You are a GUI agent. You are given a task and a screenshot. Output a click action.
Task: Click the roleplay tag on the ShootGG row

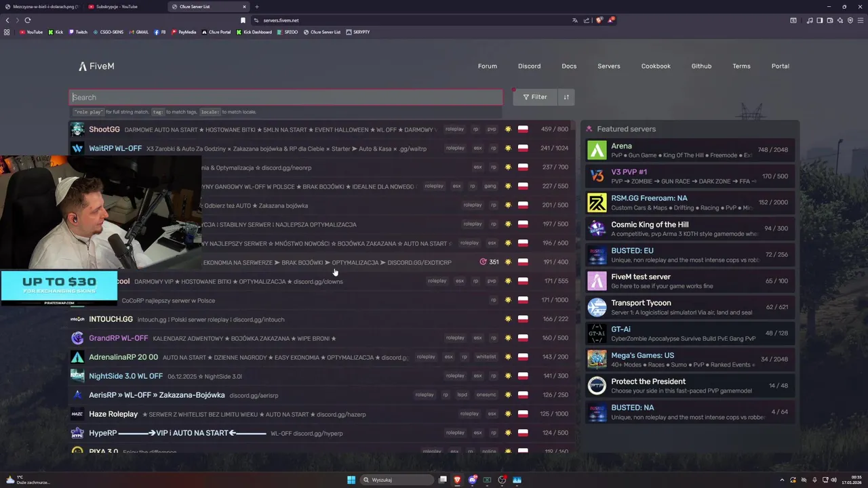pyautogui.click(x=454, y=129)
